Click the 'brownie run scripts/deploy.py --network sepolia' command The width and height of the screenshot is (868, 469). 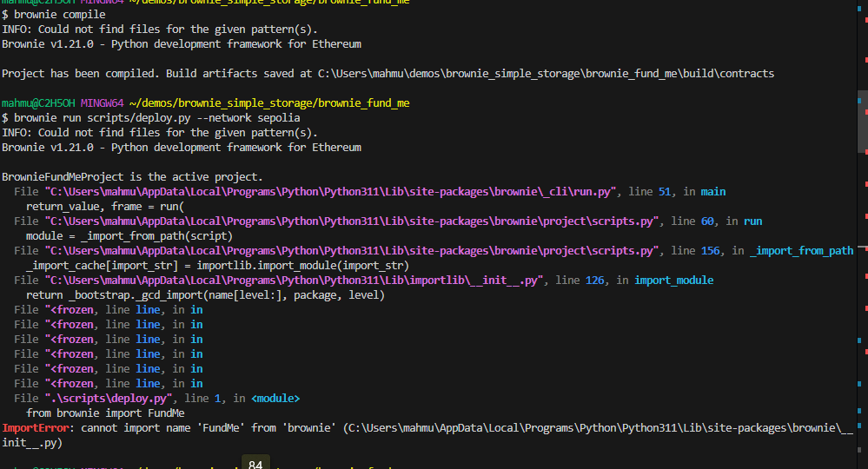tap(156, 118)
